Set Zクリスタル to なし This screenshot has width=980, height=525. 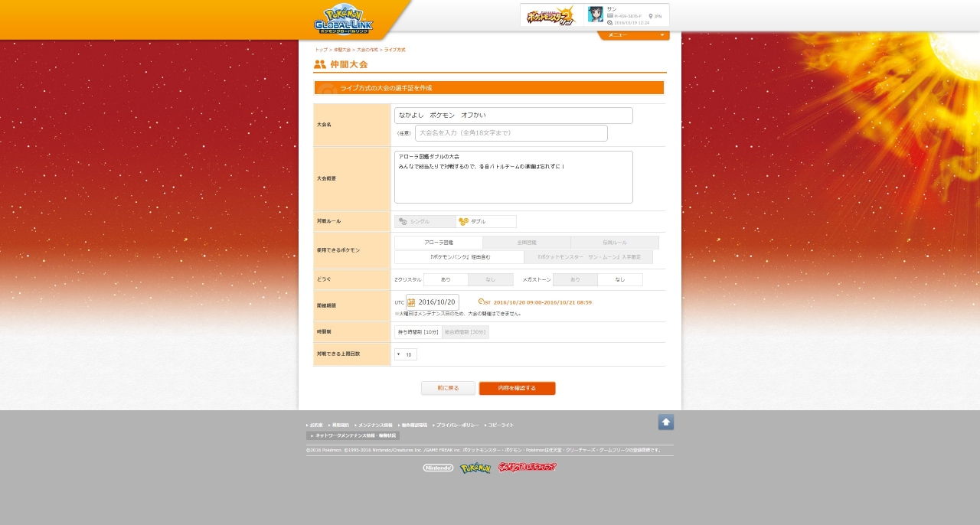click(x=491, y=279)
